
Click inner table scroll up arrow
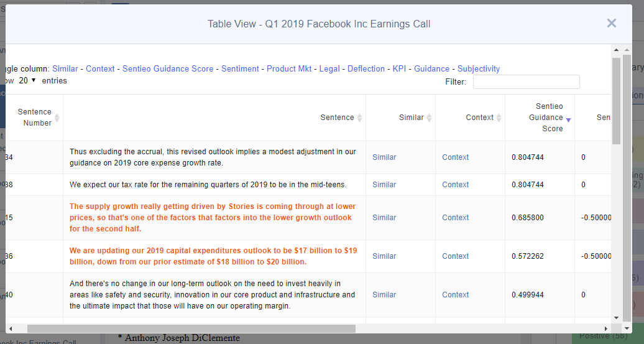pyautogui.click(x=616, y=50)
